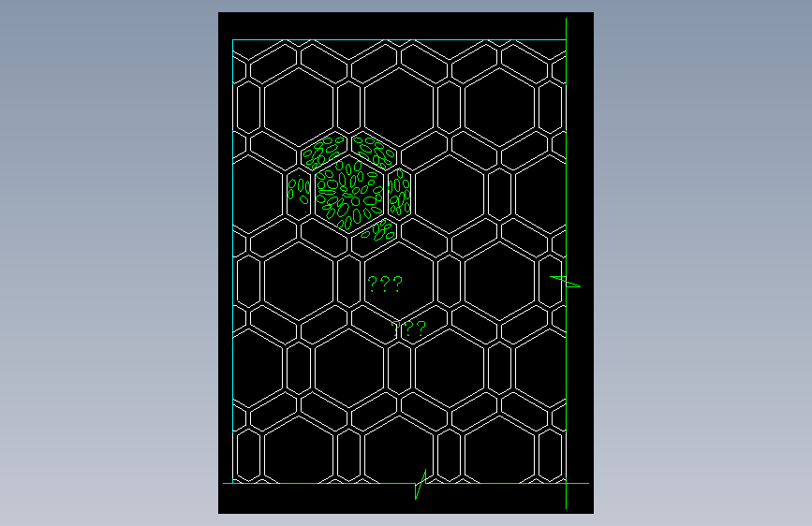Click the pebble-filled central hexagon

click(349, 195)
